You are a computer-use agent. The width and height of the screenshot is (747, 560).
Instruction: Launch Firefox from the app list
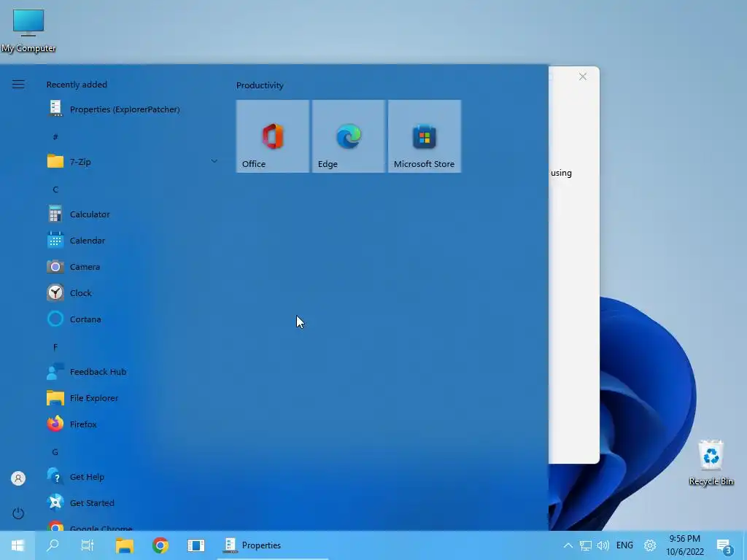tap(132, 424)
